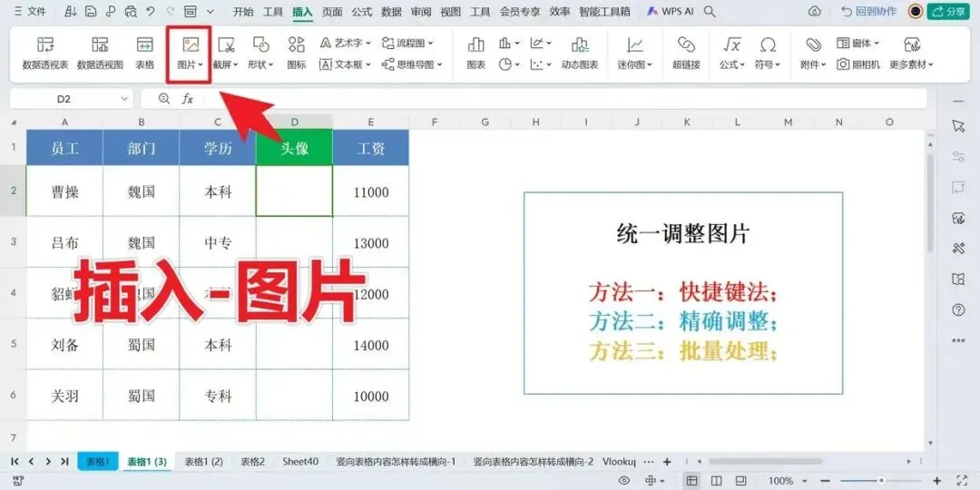The width and height of the screenshot is (980, 490).
Task: Switch to sheet tab 表格1 (2)
Action: click(x=204, y=462)
